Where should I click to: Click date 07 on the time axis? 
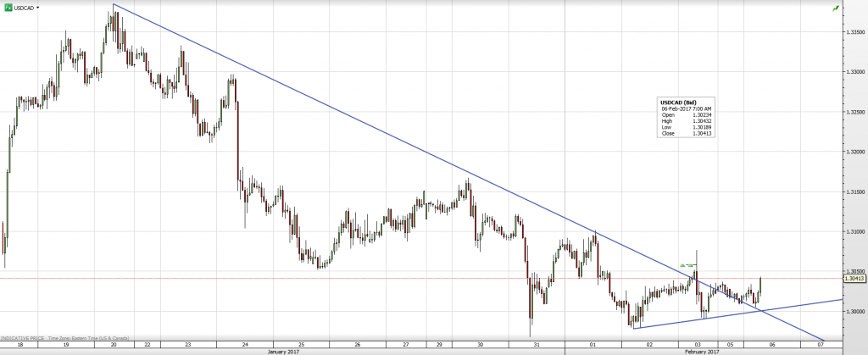(821, 344)
